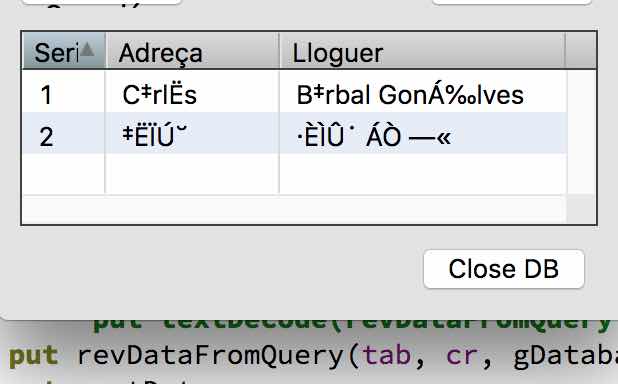The width and height of the screenshot is (618, 384).
Task: Sort table by Lloguer column header
Action: [x=423, y=51]
